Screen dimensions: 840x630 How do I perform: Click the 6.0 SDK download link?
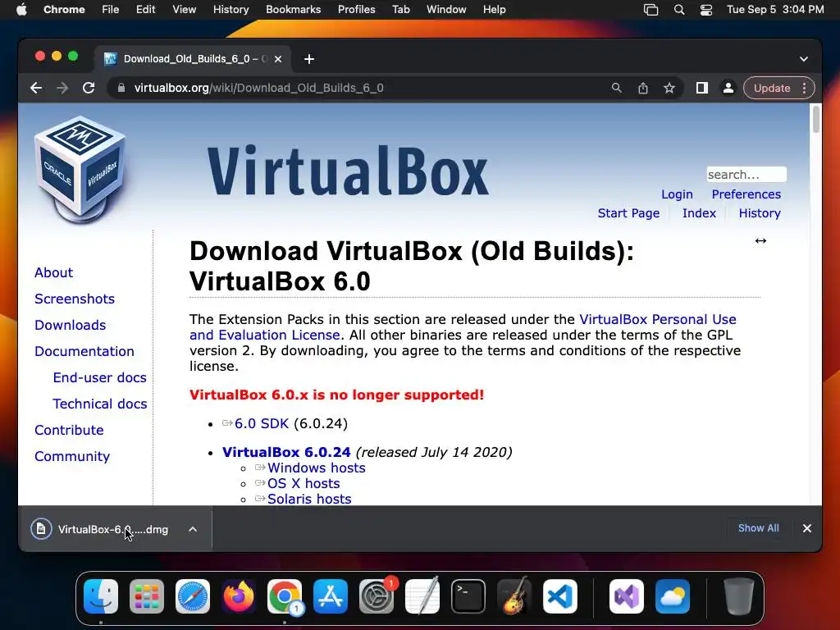point(262,424)
